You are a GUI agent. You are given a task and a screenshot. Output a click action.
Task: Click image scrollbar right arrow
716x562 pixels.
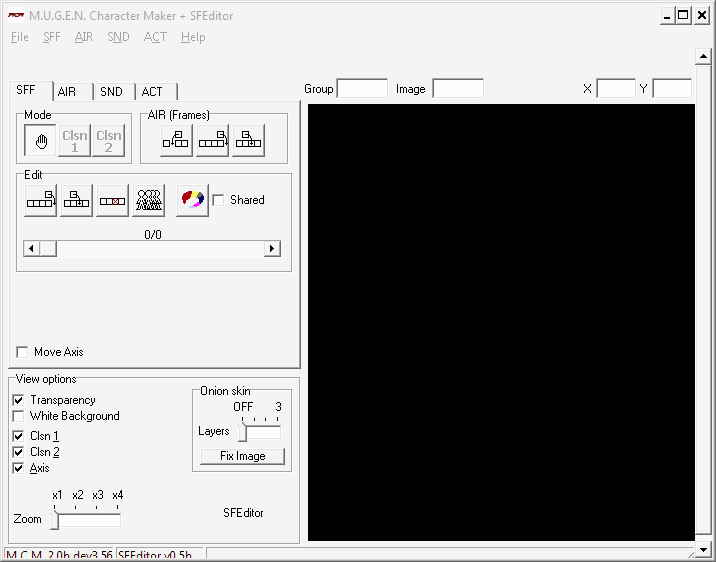(x=272, y=249)
